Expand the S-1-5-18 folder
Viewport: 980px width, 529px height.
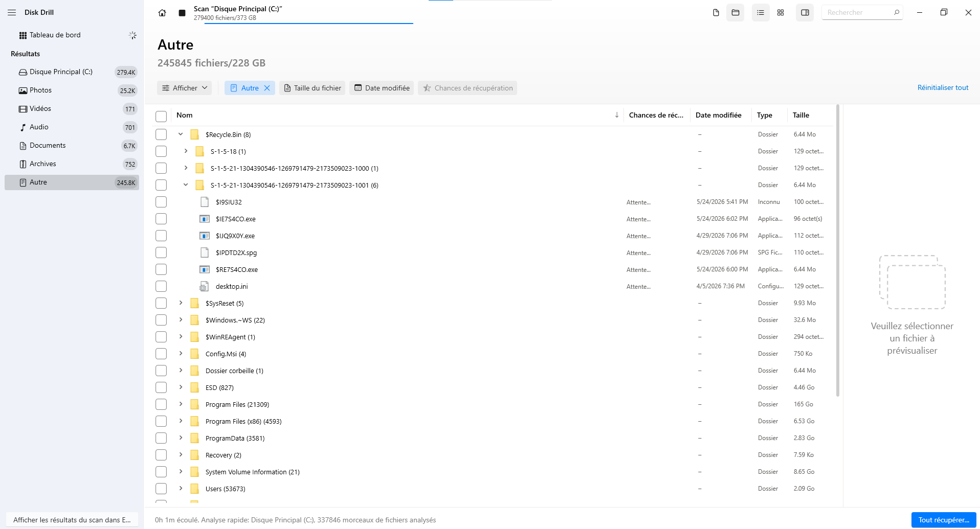click(x=186, y=151)
